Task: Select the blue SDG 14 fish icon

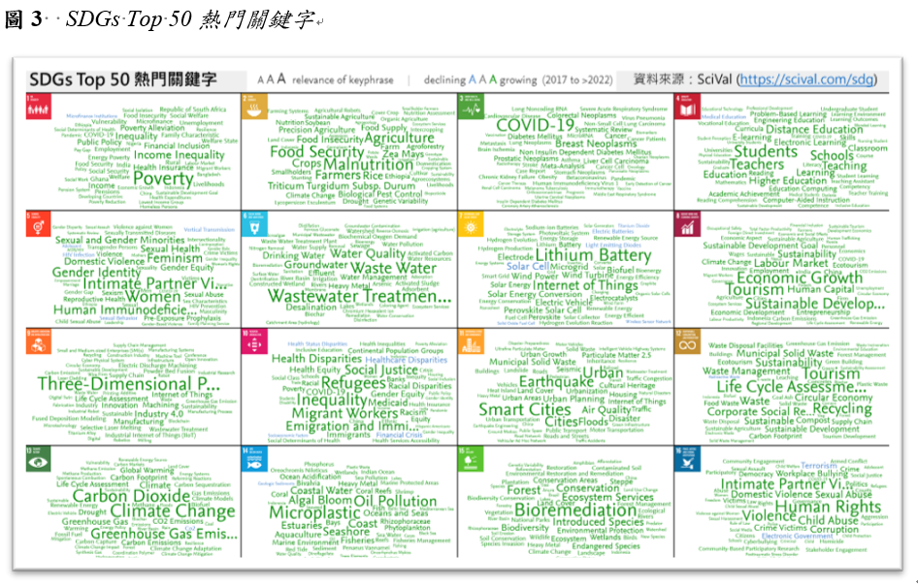Action: (x=254, y=459)
